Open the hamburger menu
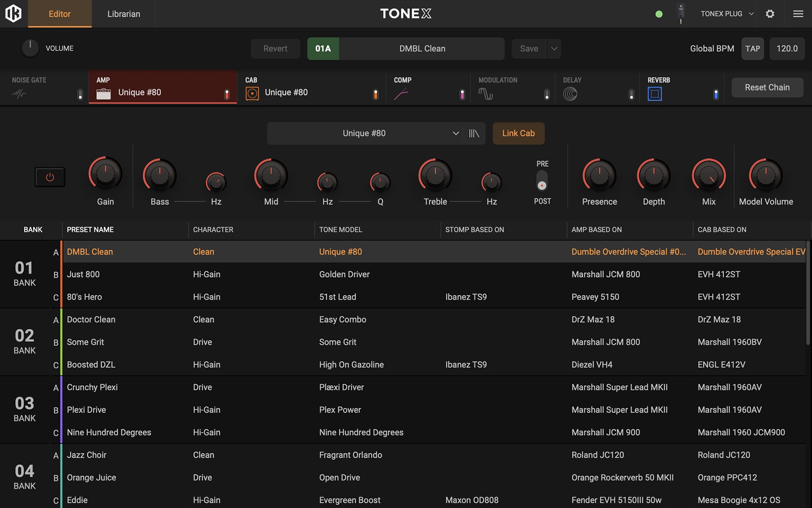812x508 pixels. [x=798, y=14]
